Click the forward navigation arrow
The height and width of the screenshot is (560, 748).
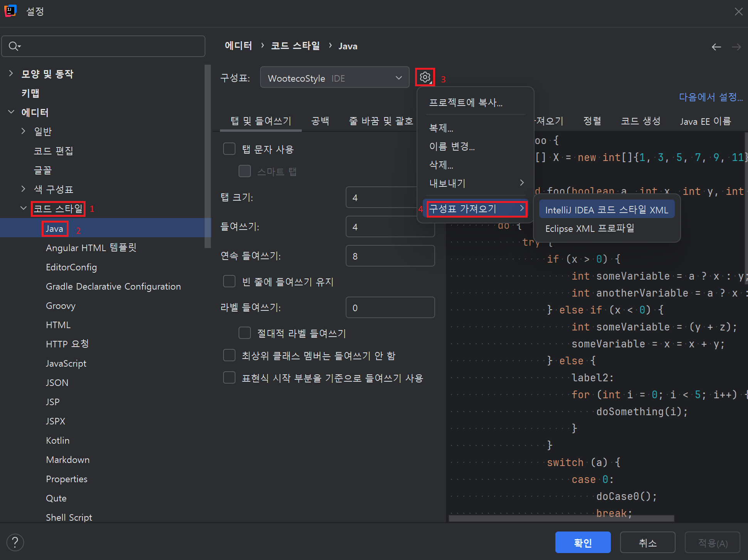tap(736, 47)
